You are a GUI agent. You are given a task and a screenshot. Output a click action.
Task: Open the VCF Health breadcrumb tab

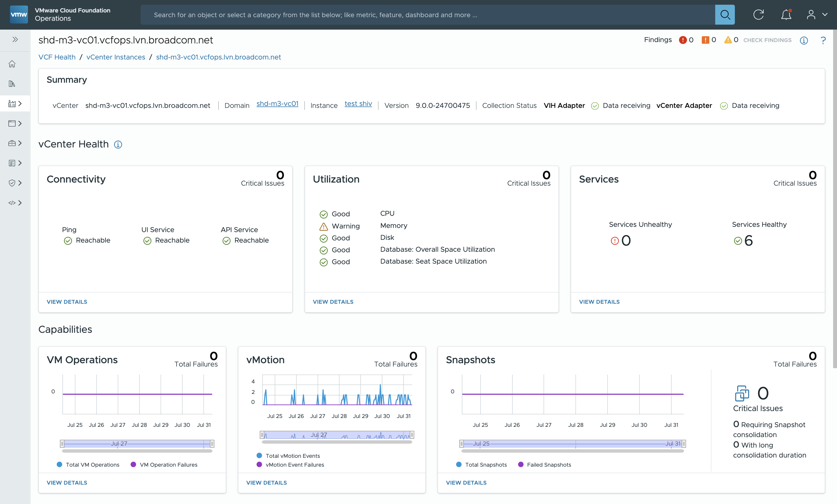56,57
